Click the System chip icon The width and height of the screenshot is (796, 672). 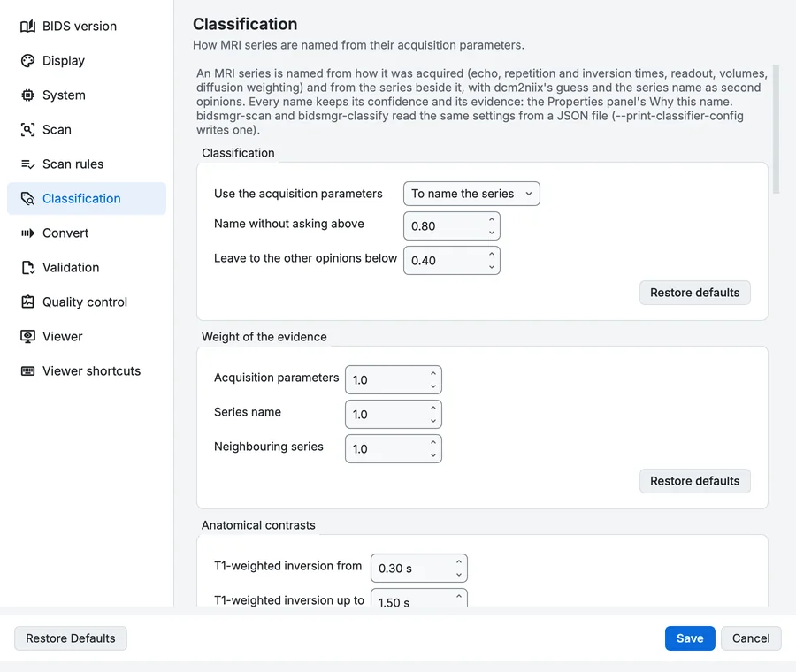[28, 95]
